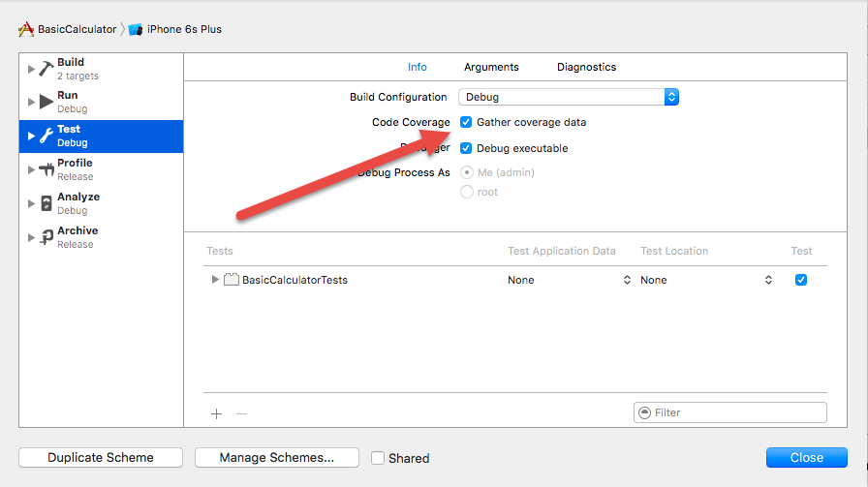
Task: Click the filter icon in Filter field
Action: point(645,412)
